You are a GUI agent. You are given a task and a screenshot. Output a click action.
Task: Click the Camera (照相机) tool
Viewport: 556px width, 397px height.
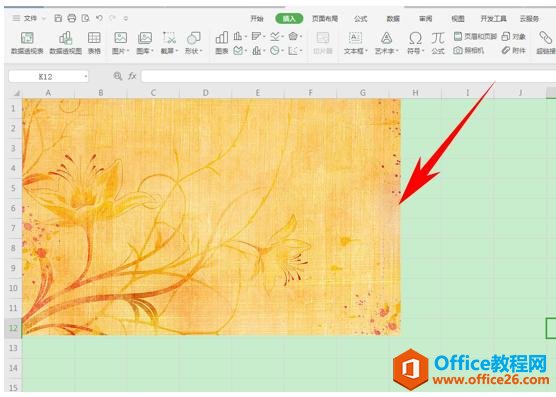[x=469, y=50]
